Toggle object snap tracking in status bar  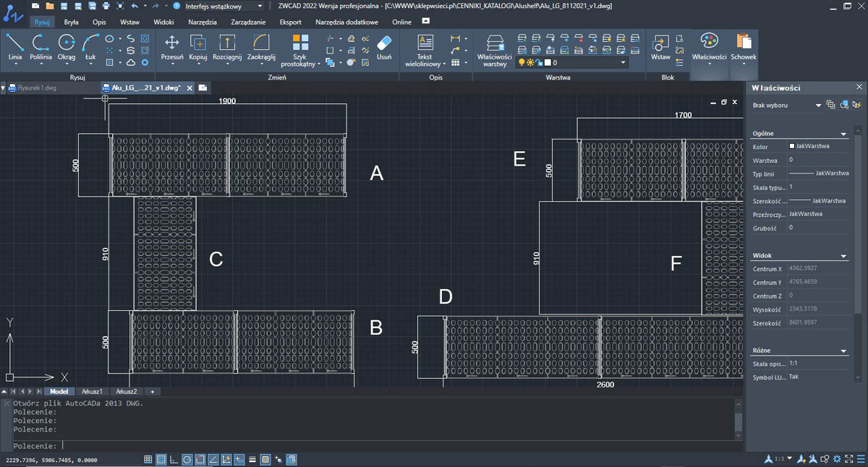click(213, 459)
